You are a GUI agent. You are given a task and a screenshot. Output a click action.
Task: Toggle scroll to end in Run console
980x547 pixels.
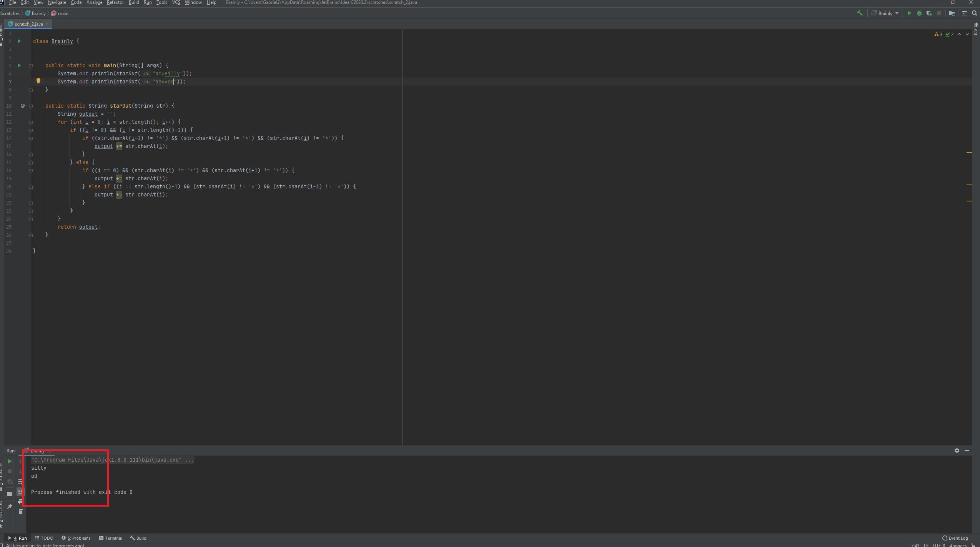pyautogui.click(x=21, y=492)
